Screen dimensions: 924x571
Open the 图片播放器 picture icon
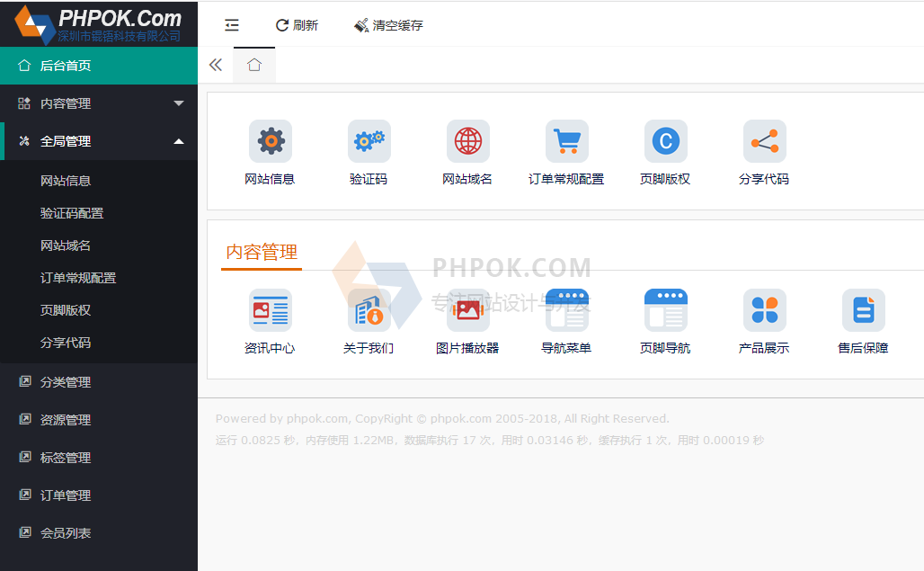pos(467,310)
